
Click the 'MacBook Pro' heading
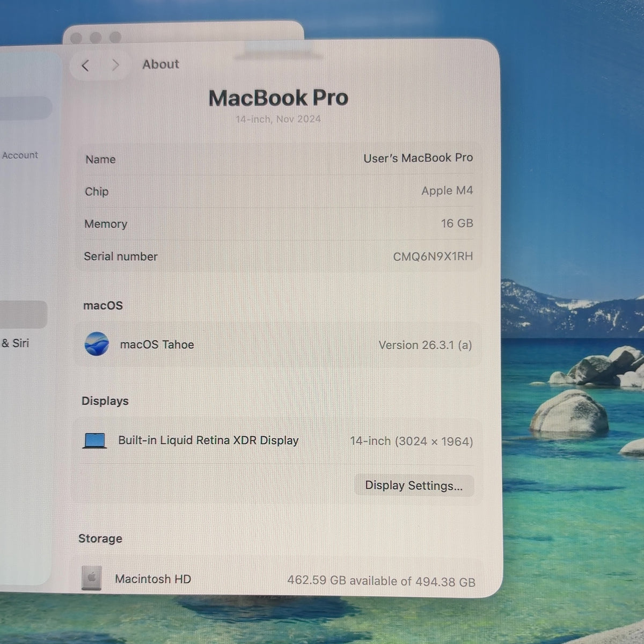pos(279,98)
